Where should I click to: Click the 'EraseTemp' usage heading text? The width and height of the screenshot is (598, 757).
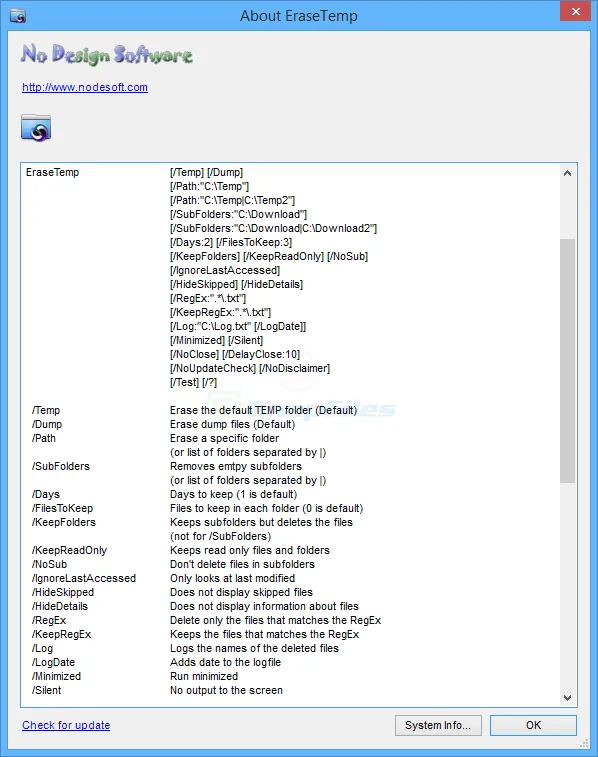click(52, 172)
